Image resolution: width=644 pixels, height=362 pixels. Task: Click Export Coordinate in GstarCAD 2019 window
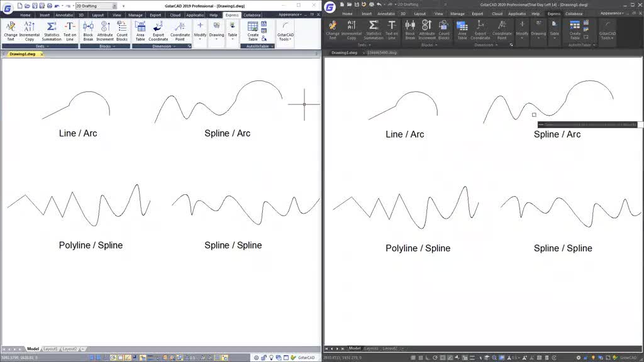pos(158,31)
